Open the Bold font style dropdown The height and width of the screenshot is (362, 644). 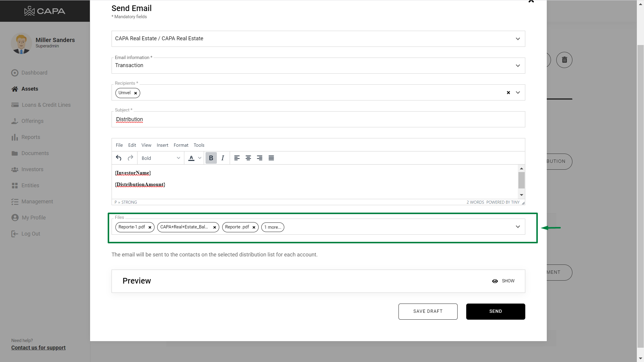(161, 158)
